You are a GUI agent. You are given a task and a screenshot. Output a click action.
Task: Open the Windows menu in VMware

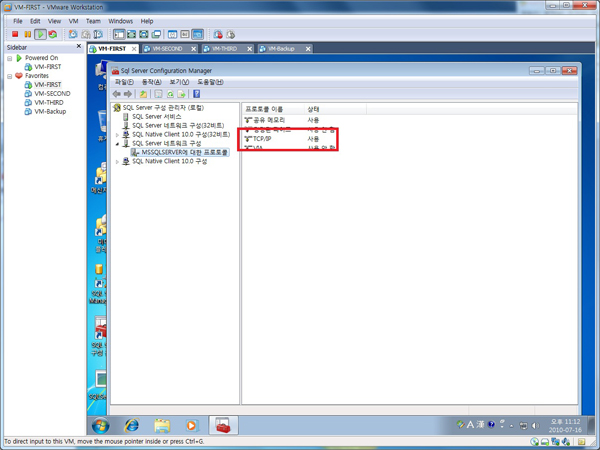click(x=121, y=21)
